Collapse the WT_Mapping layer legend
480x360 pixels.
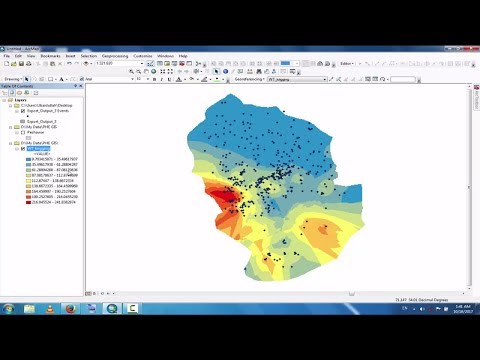point(17,149)
